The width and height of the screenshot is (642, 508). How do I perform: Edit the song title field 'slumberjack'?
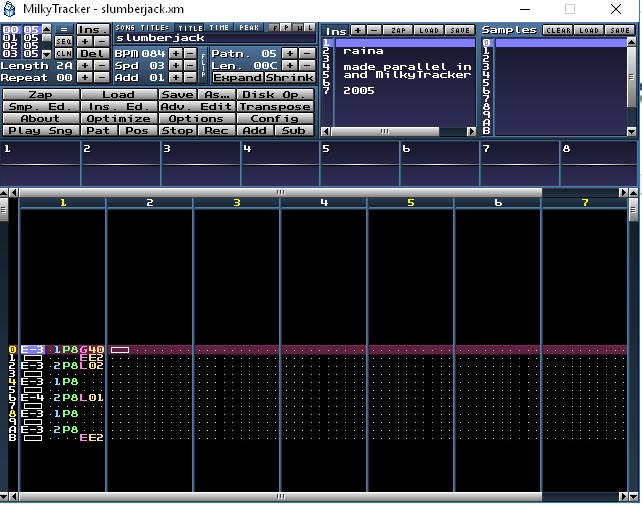click(215, 38)
